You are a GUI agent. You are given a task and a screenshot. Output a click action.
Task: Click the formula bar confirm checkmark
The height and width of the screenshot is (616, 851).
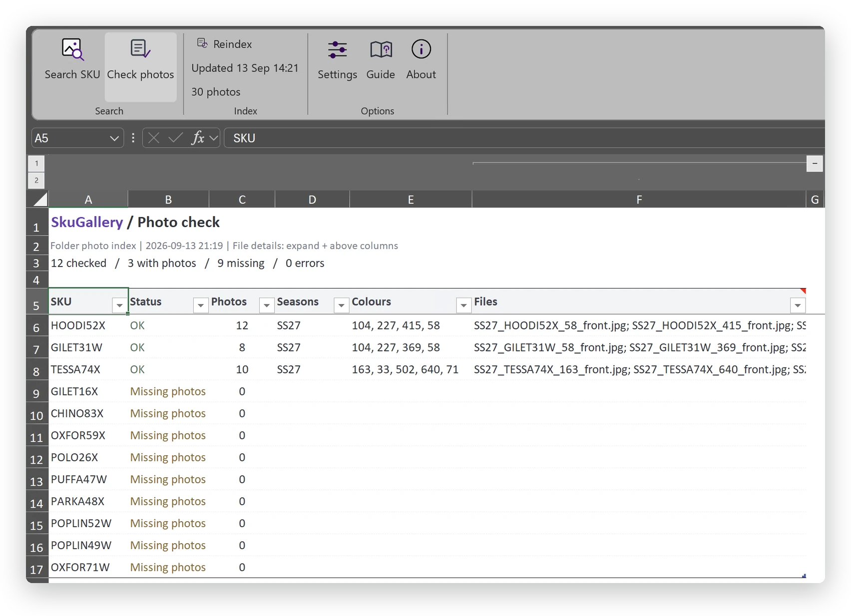coord(175,138)
